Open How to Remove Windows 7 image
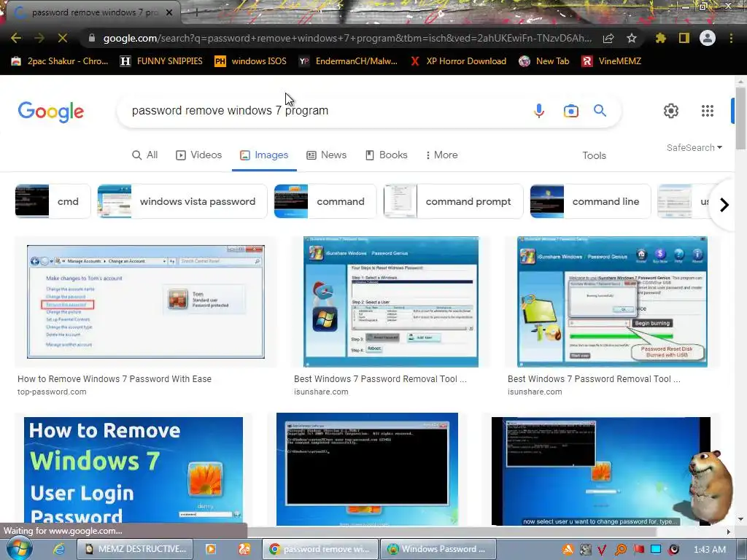The height and width of the screenshot is (560, 747). click(x=133, y=472)
